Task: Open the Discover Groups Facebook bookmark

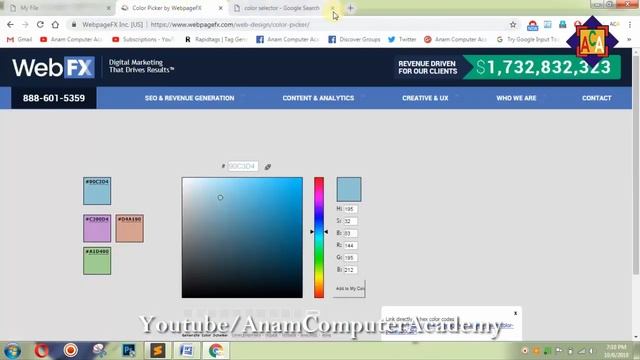Action: (x=354, y=39)
